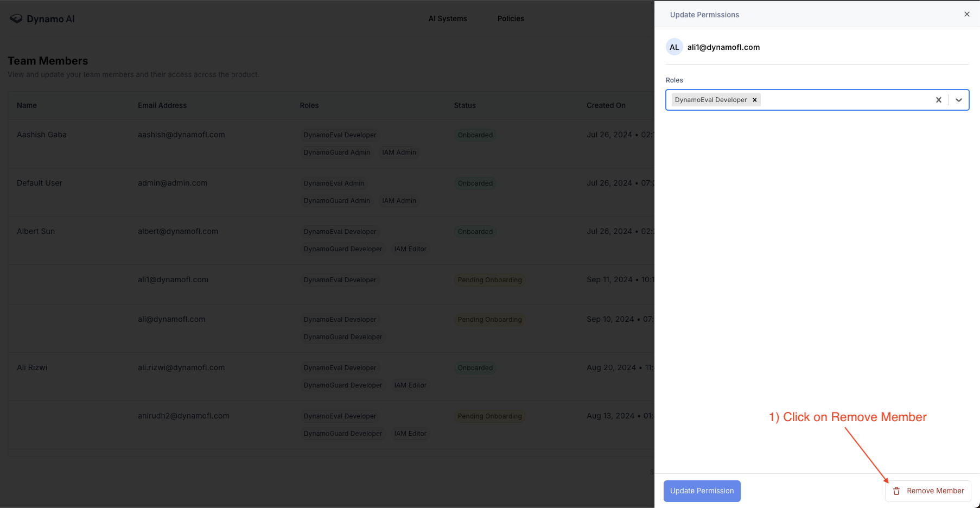Click the Update Permission button
Image resolution: width=980 pixels, height=508 pixels.
tap(702, 491)
